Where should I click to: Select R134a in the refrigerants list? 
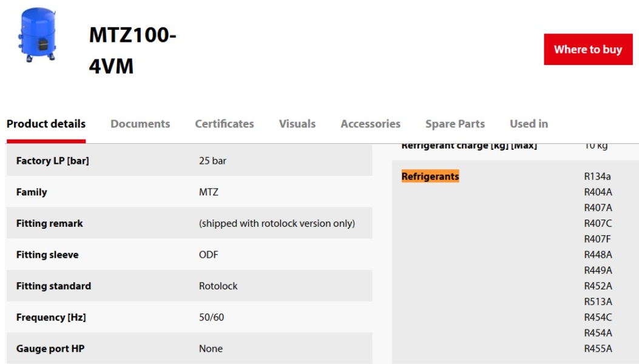(597, 177)
